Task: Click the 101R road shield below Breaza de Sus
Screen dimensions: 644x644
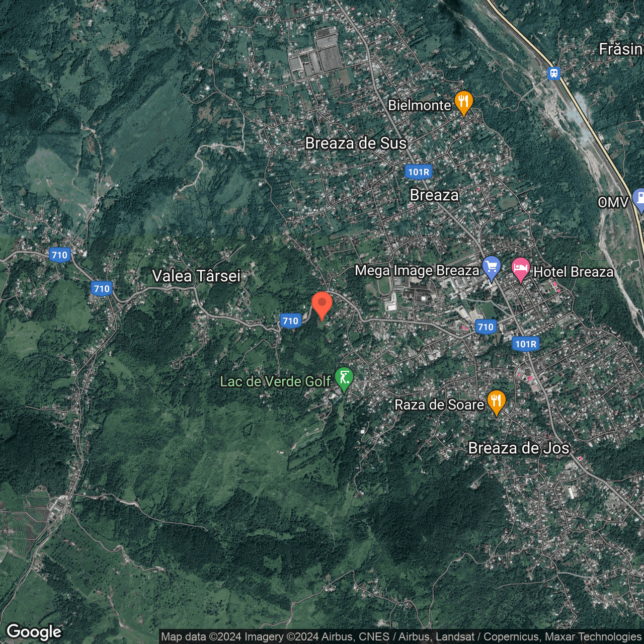Action: tap(419, 172)
